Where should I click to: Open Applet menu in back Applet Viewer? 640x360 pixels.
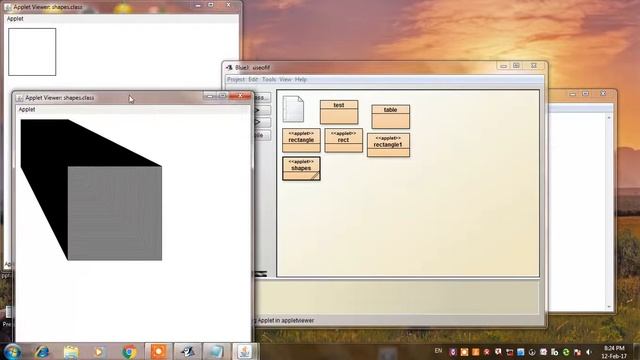tap(15, 19)
